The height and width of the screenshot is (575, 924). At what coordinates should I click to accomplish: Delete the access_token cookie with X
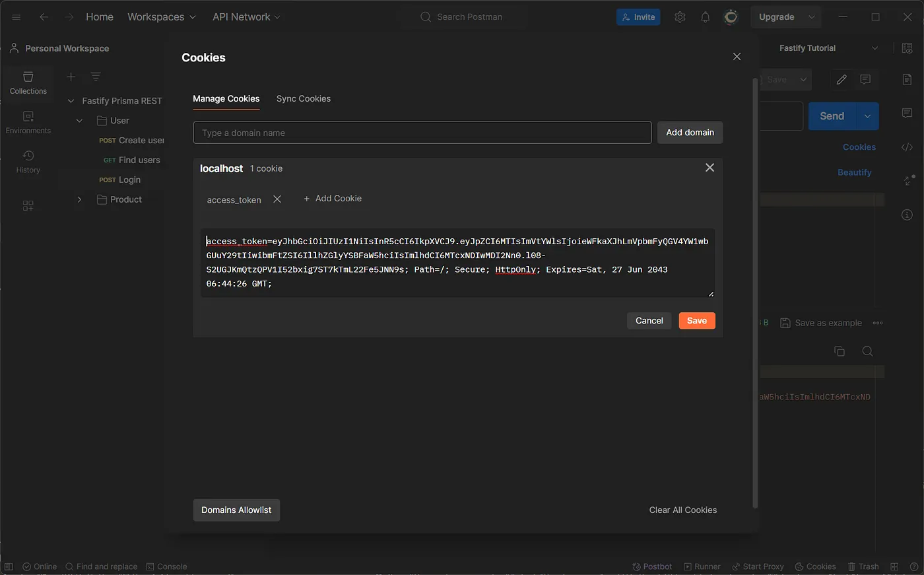[277, 199]
